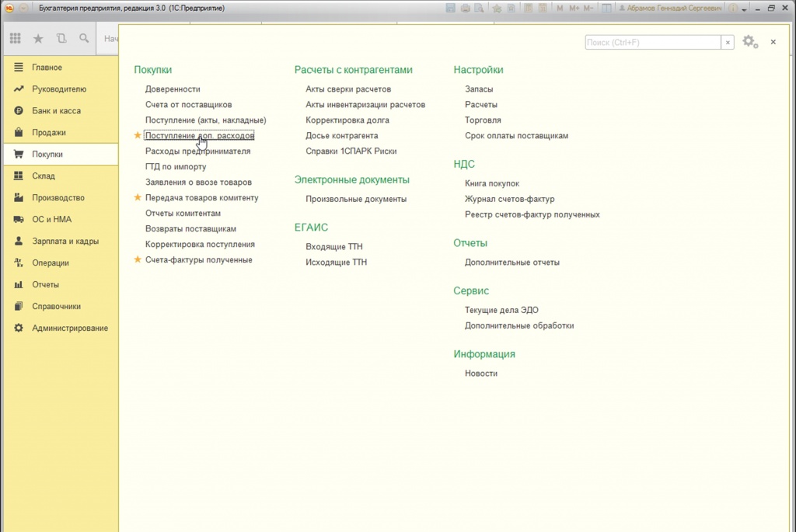Screen dimensions: 796x532
Task: Close the functions menu panel
Action: pos(773,42)
